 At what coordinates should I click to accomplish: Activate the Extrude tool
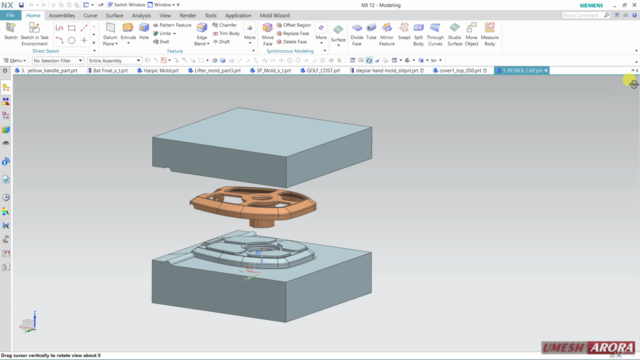tap(128, 31)
